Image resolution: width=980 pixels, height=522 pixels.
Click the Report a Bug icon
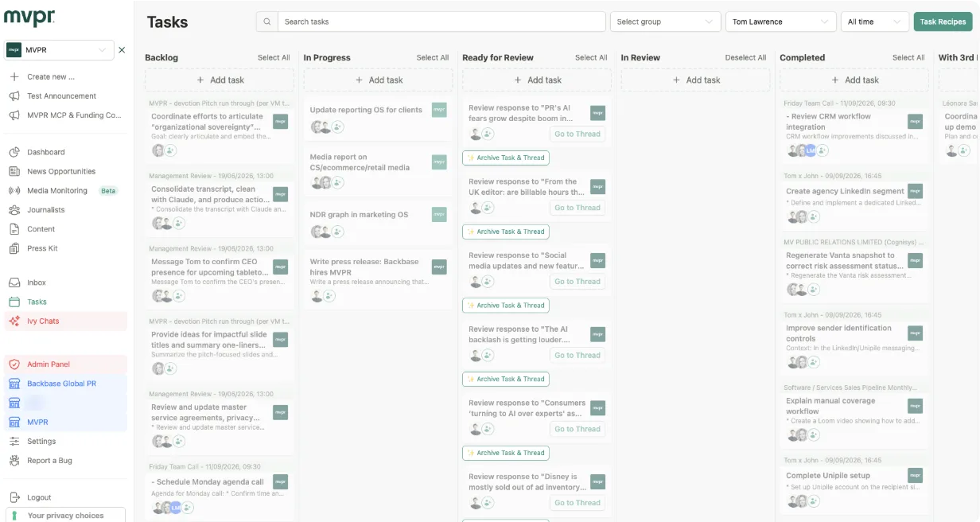14,461
